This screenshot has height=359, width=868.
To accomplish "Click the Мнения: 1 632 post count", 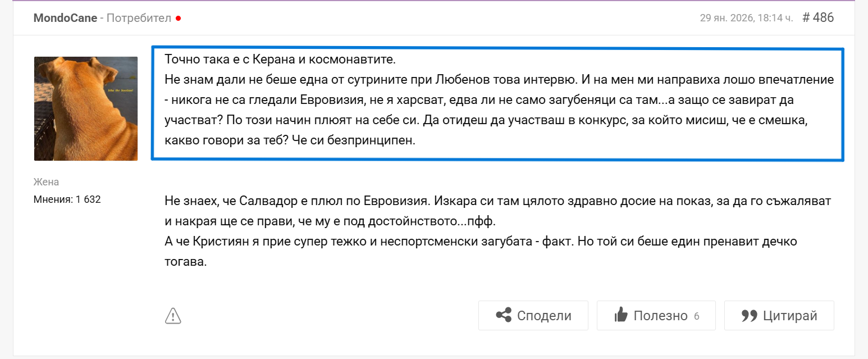I will 67,199.
